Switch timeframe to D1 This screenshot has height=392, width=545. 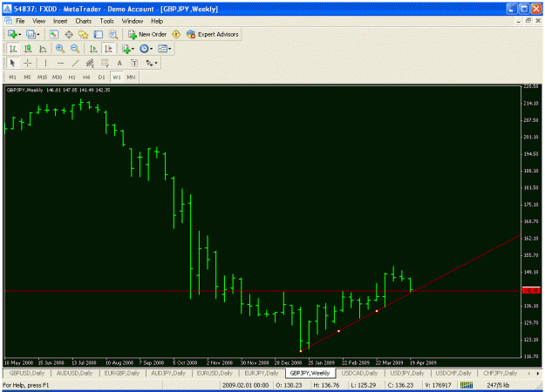coord(101,77)
